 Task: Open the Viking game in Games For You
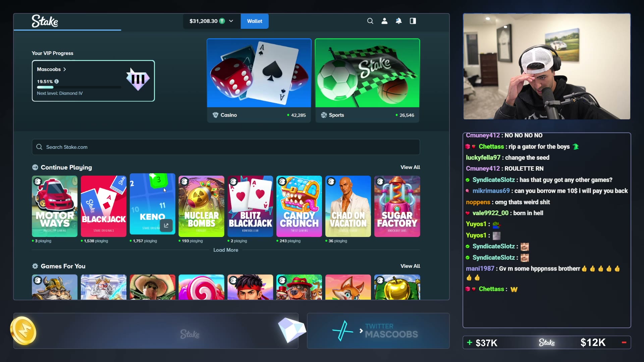point(55,287)
